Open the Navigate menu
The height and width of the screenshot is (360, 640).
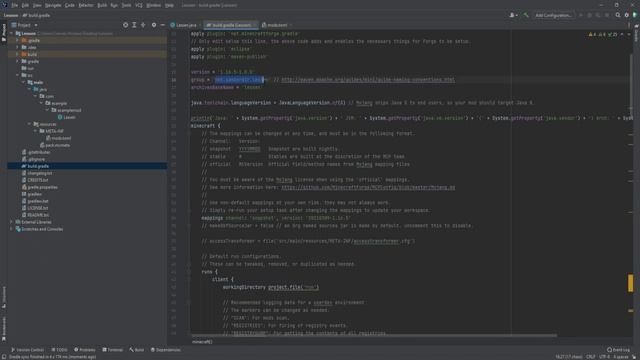(x=53, y=5)
